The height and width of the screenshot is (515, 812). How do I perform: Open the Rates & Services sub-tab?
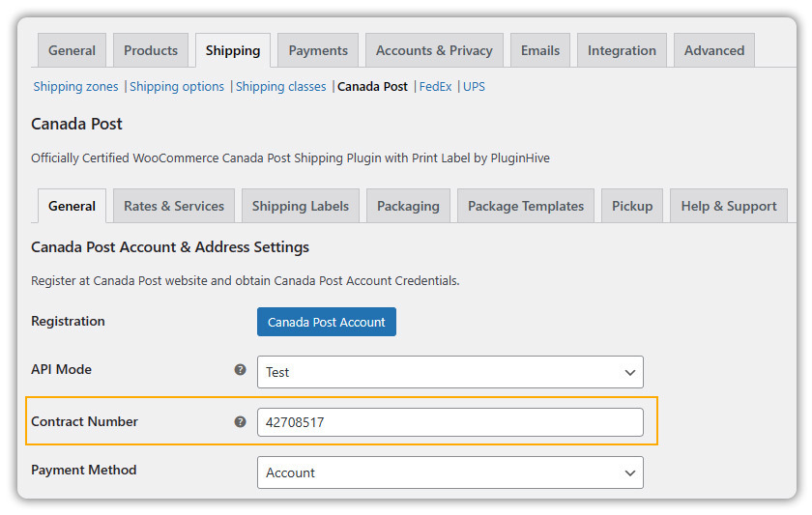click(x=174, y=206)
